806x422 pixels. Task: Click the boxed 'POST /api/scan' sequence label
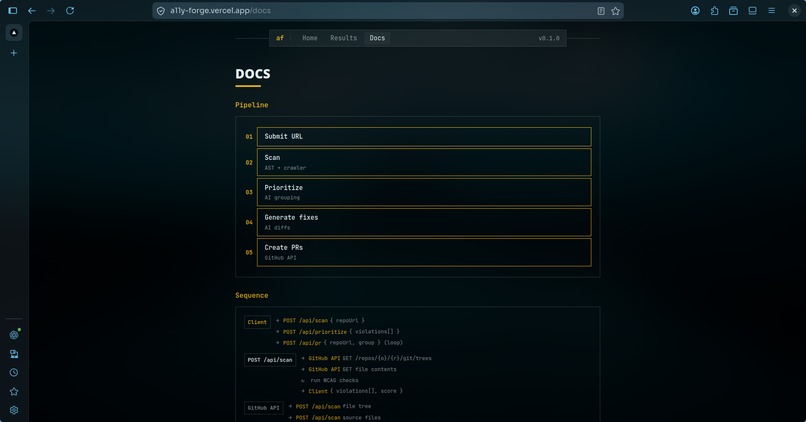(270, 360)
